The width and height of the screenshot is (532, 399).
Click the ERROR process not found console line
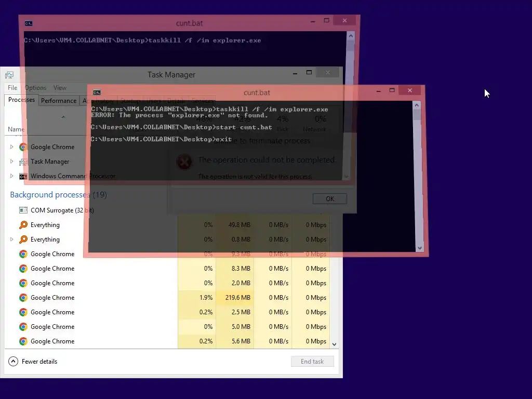(x=179, y=115)
